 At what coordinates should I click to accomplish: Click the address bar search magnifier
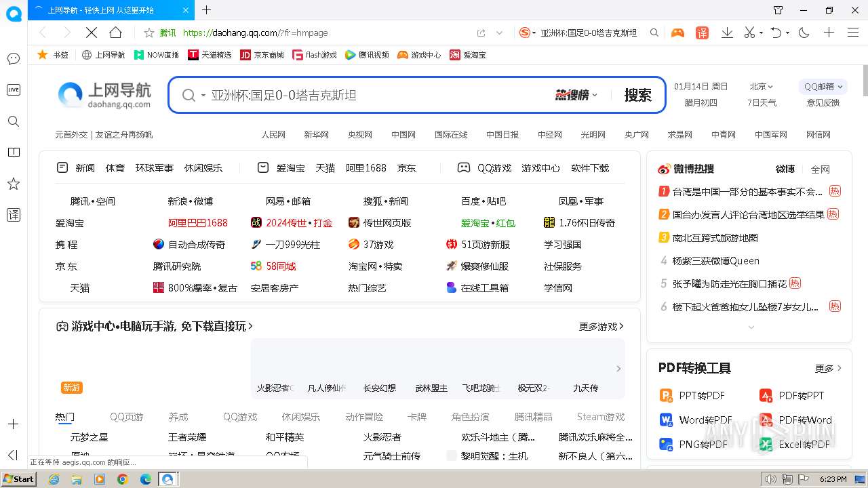click(x=654, y=33)
